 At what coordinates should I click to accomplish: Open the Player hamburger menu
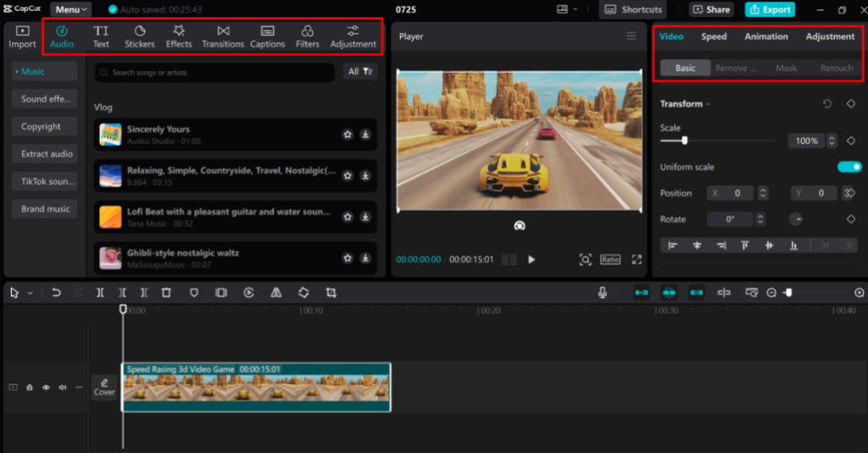631,36
